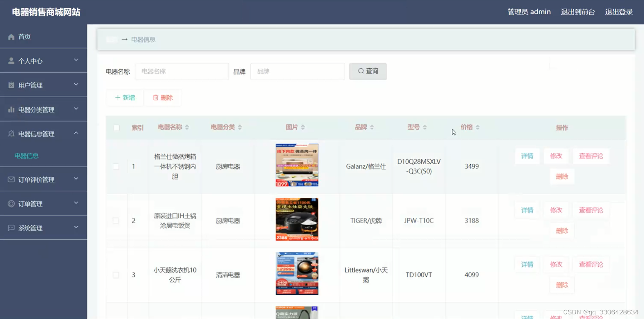Click the envelope icon beside 订单评价管理

[11, 179]
